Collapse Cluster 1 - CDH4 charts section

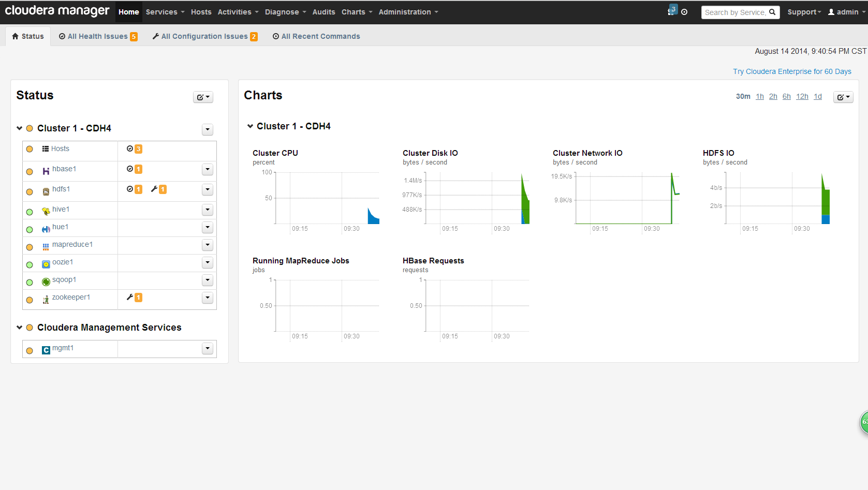(250, 126)
